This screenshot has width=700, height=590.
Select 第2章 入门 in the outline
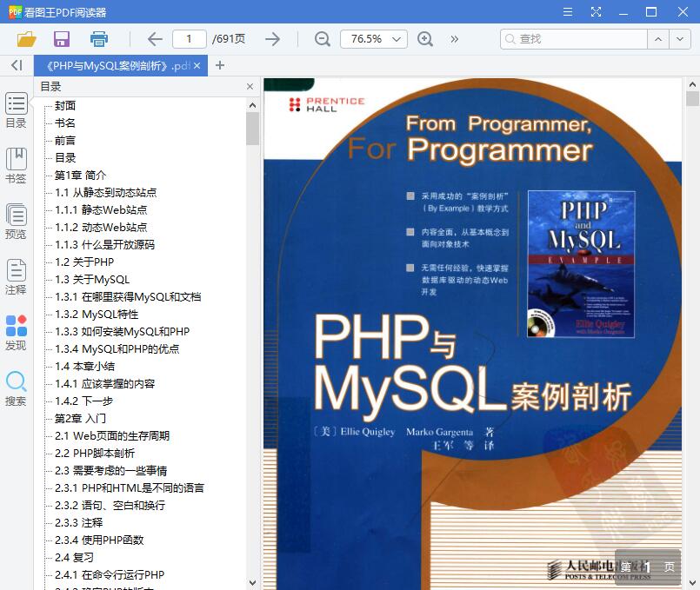(x=80, y=419)
